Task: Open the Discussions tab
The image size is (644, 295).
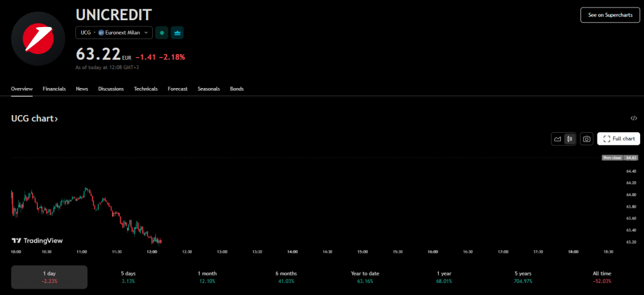Action: [111, 89]
